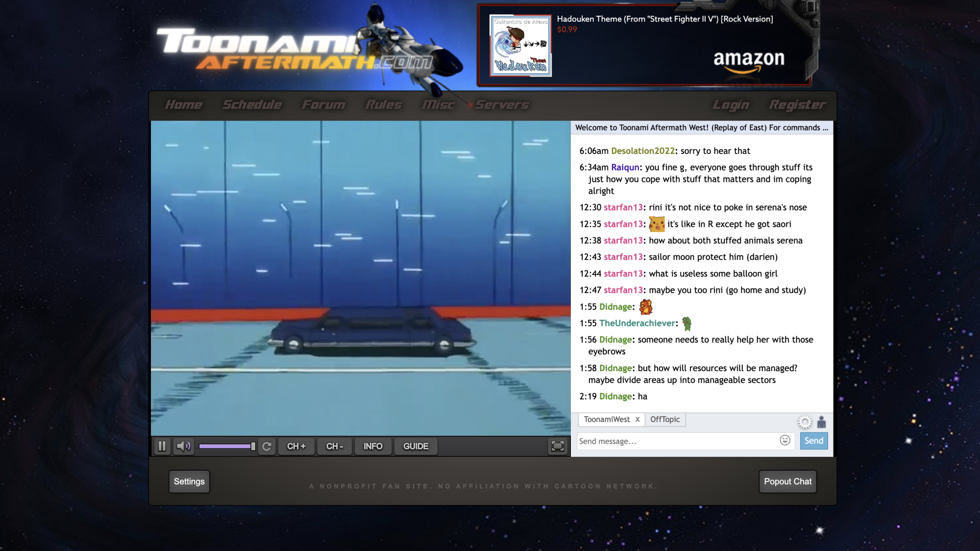980x551 pixels.
Task: Click the orange emote in Didnage's 1:55 message
Action: (646, 307)
